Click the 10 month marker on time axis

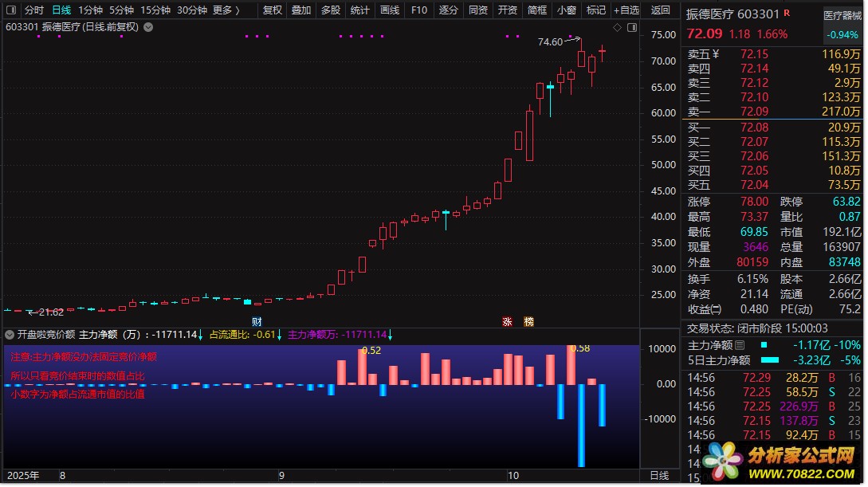point(513,475)
